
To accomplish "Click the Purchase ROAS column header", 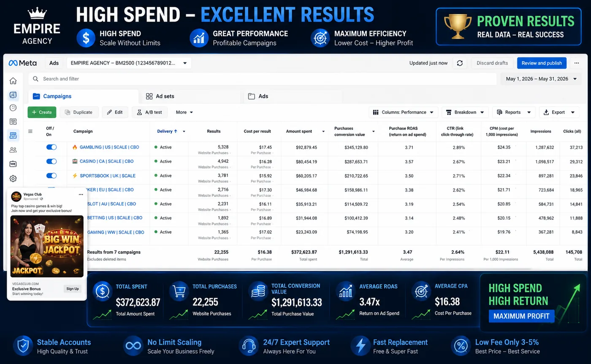I will click(x=407, y=131).
